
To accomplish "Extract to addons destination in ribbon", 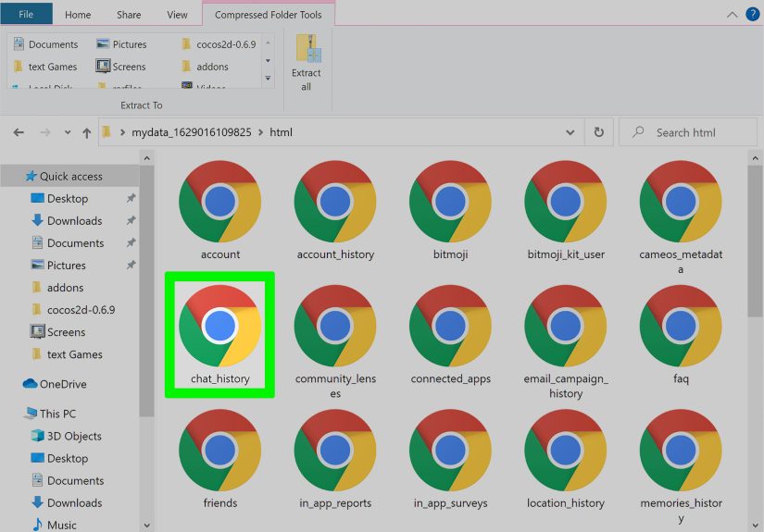I will (x=205, y=67).
